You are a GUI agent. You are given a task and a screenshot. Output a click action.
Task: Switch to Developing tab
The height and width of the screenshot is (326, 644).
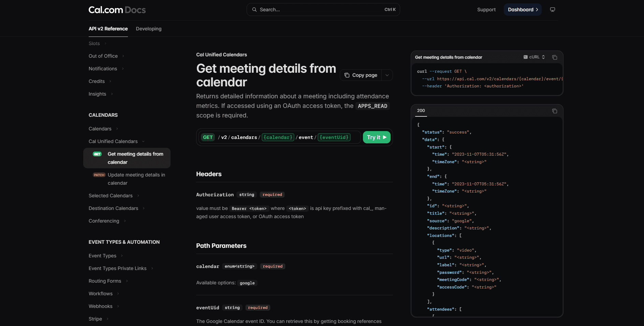pyautogui.click(x=149, y=29)
